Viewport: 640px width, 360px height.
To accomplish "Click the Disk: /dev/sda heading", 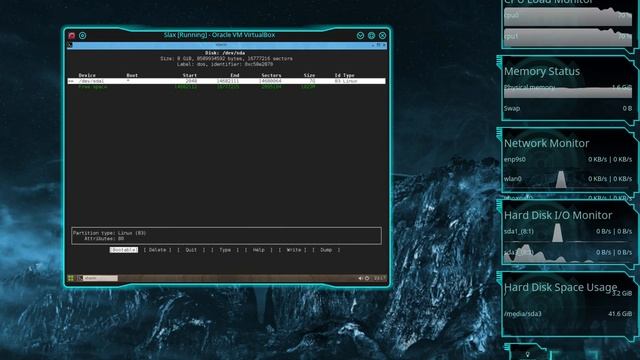I will tap(225, 53).
